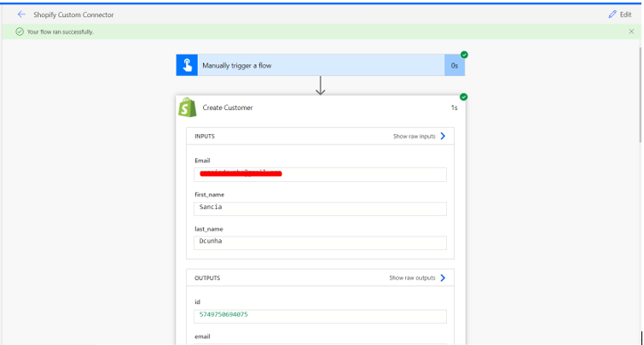
Task: Click green status check on trigger step
Action: (x=464, y=55)
